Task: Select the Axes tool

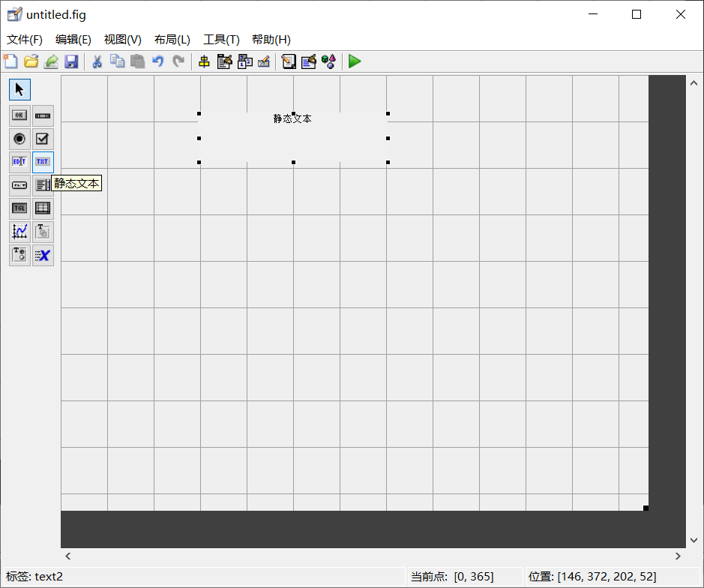Action: [x=19, y=232]
